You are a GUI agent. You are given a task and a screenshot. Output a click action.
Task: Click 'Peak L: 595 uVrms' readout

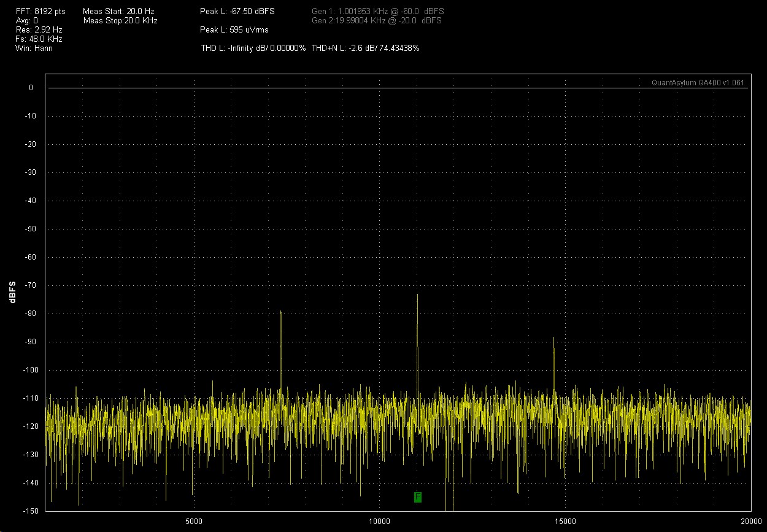234,29
